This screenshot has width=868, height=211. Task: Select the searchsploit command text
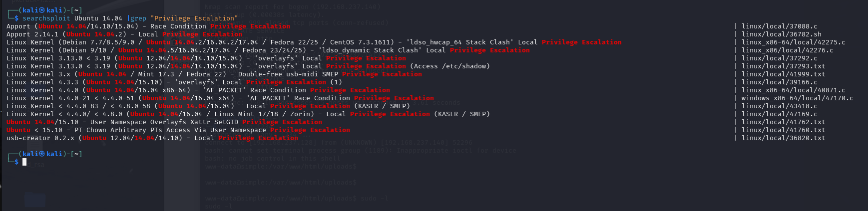(130, 18)
